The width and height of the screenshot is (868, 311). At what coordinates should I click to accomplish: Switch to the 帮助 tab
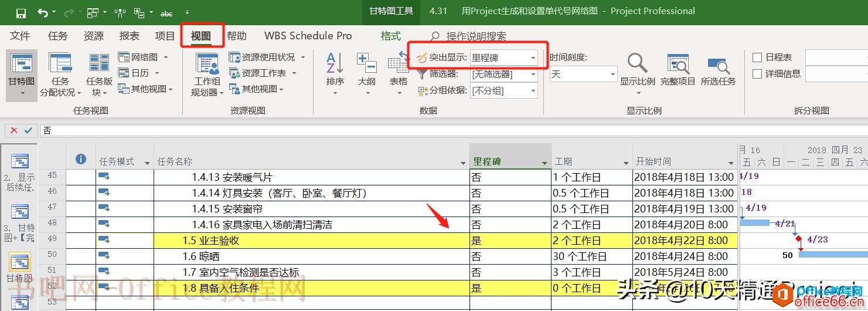tap(236, 36)
